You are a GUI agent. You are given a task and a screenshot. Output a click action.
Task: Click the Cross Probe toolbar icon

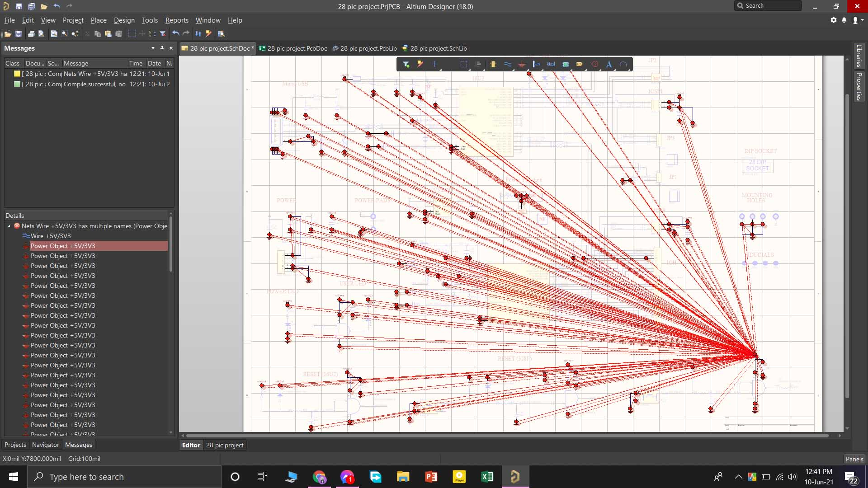pos(209,34)
